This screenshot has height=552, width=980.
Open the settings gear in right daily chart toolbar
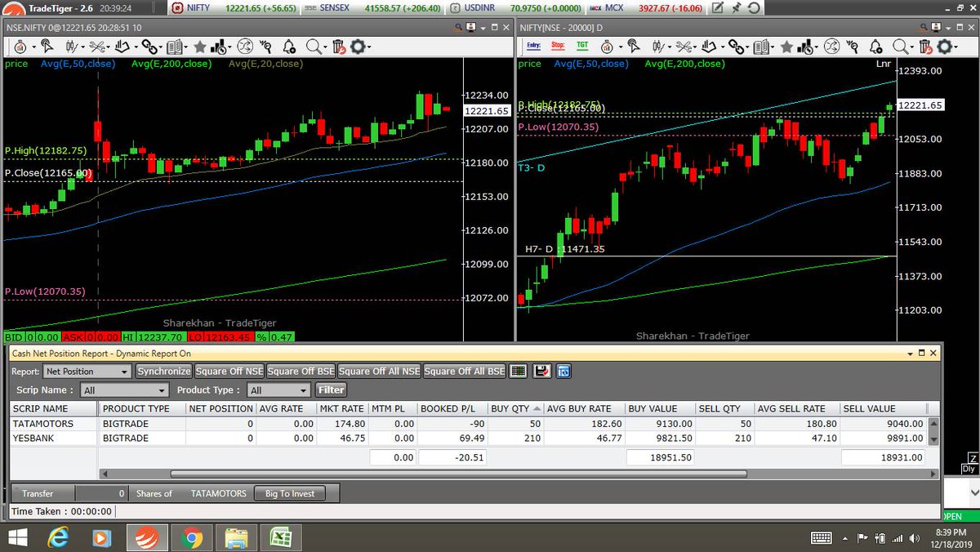pos(945,47)
